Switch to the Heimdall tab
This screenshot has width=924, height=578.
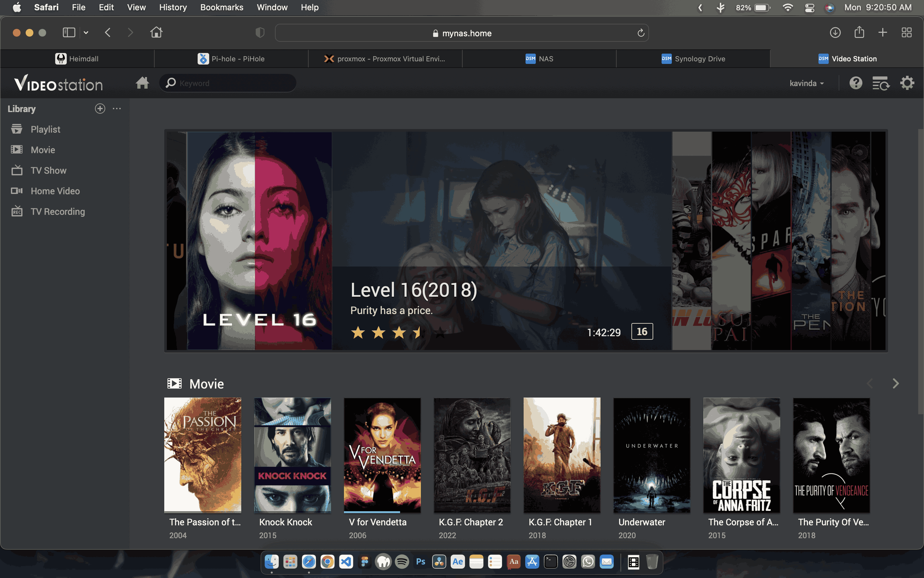click(x=77, y=58)
